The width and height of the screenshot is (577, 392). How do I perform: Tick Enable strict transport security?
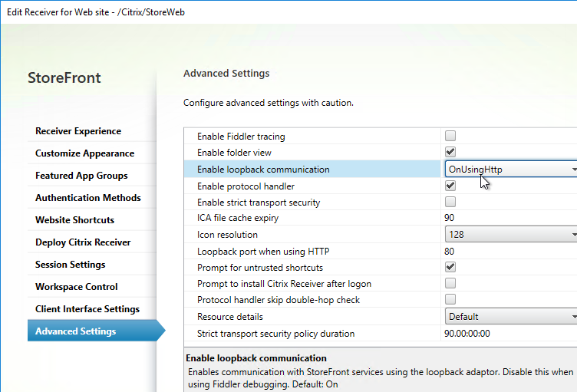[450, 202]
